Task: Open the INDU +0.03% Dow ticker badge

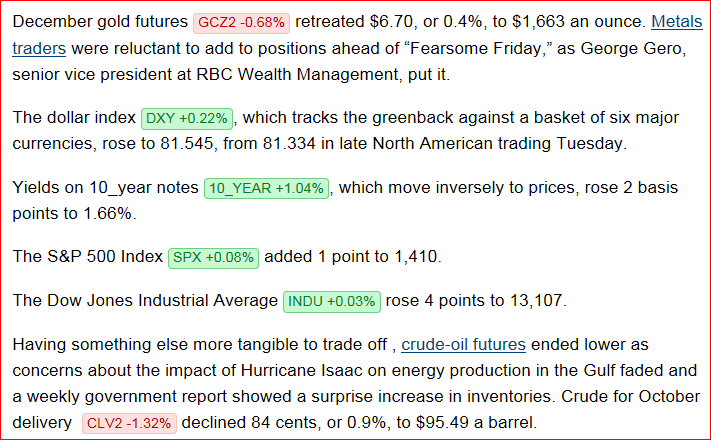Action: (331, 302)
